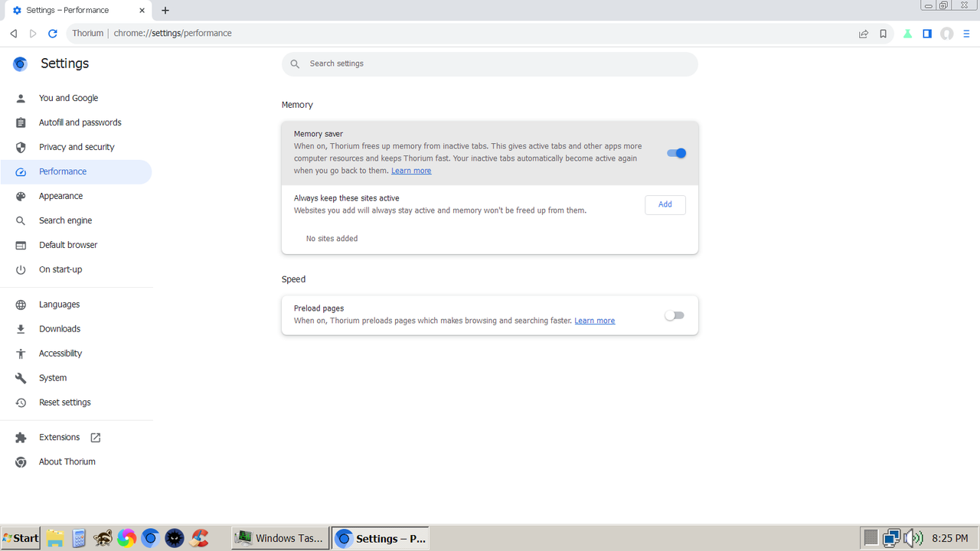
Task: Launch the calculator icon in taskbar
Action: click(79, 538)
